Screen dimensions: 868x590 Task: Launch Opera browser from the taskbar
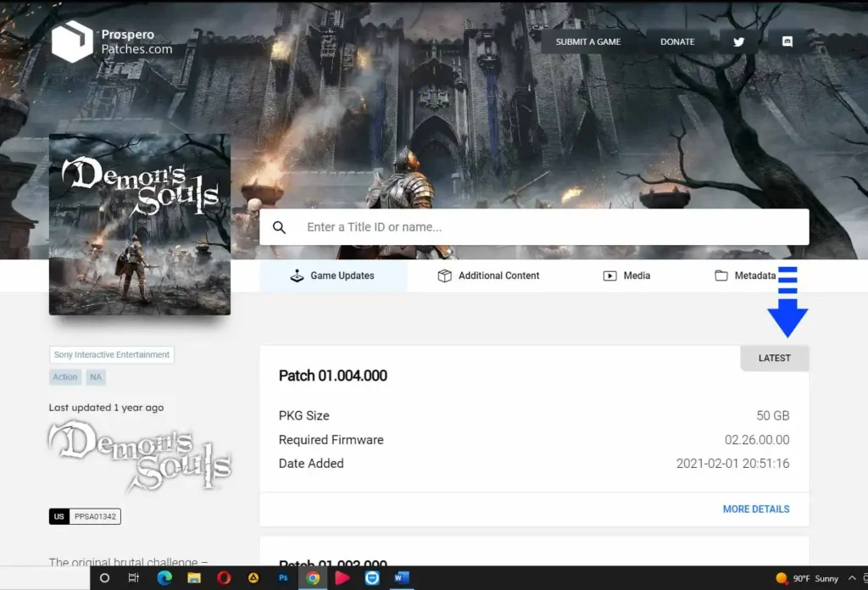tap(224, 578)
